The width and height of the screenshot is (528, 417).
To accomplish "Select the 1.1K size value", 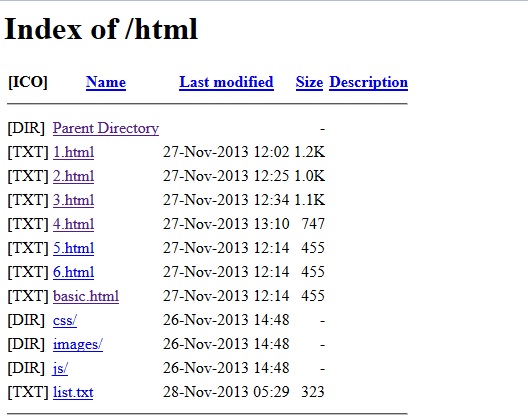I will (309, 200).
